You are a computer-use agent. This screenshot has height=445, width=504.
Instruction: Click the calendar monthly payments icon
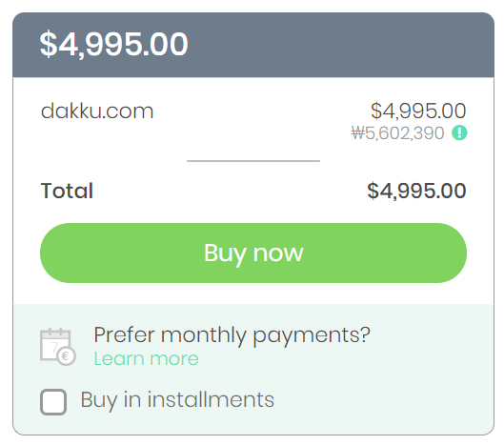click(x=58, y=347)
